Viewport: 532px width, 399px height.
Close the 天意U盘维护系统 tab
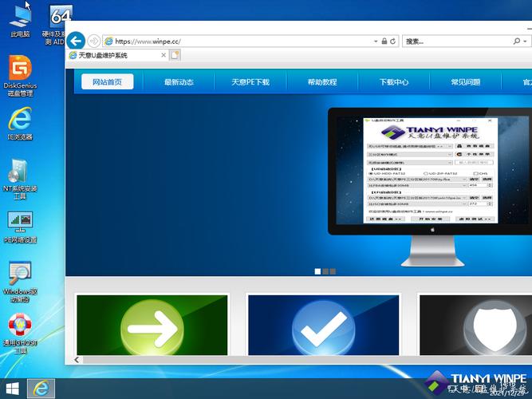pos(164,55)
